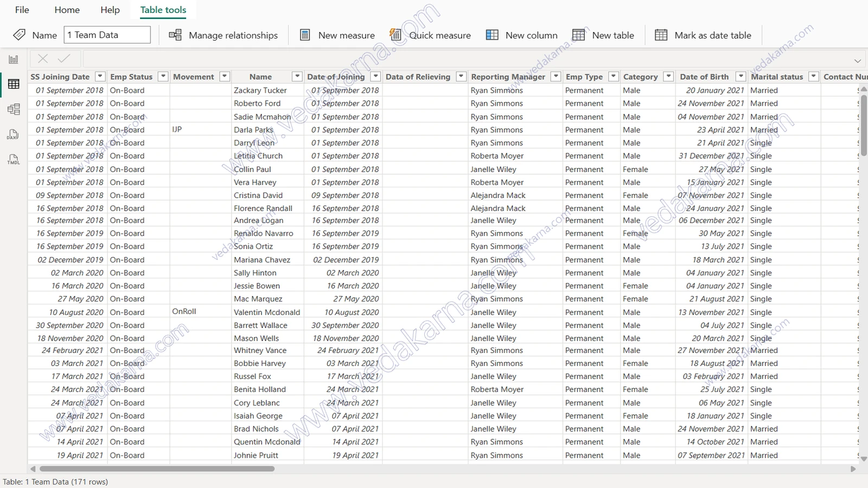Click the New measure calculator icon
The width and height of the screenshot is (868, 488).
tap(305, 35)
